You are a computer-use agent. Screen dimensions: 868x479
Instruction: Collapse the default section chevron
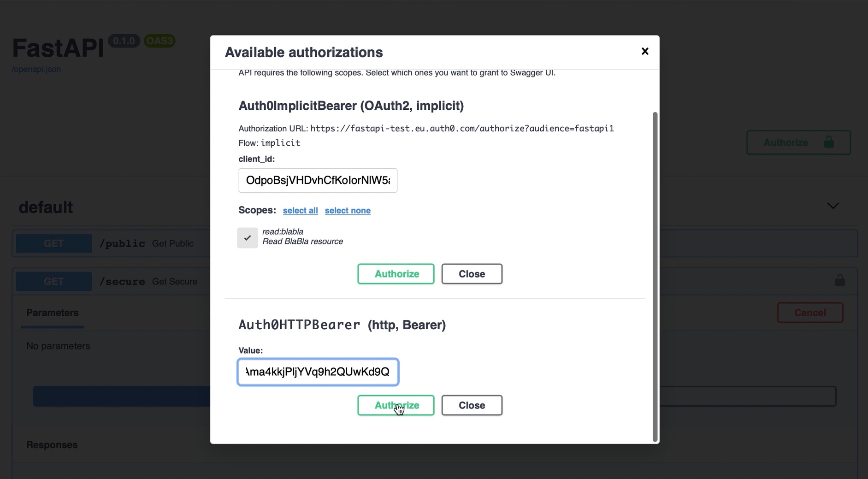pos(833,206)
